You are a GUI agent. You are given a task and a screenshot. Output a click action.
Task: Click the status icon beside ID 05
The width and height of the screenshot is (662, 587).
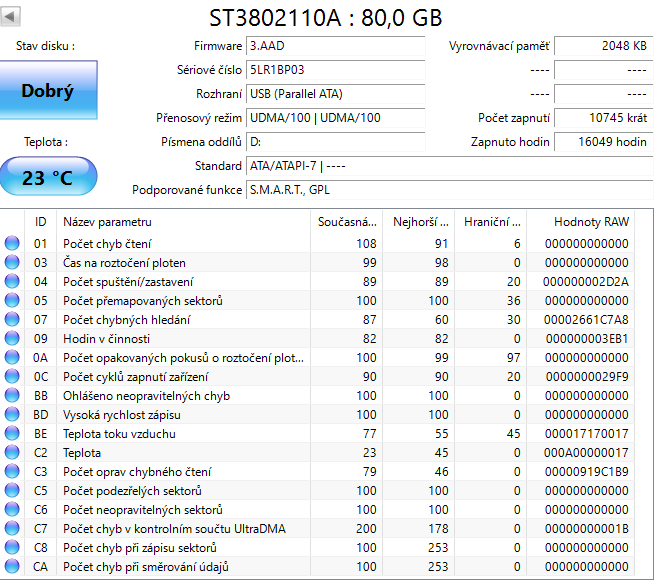[12, 301]
